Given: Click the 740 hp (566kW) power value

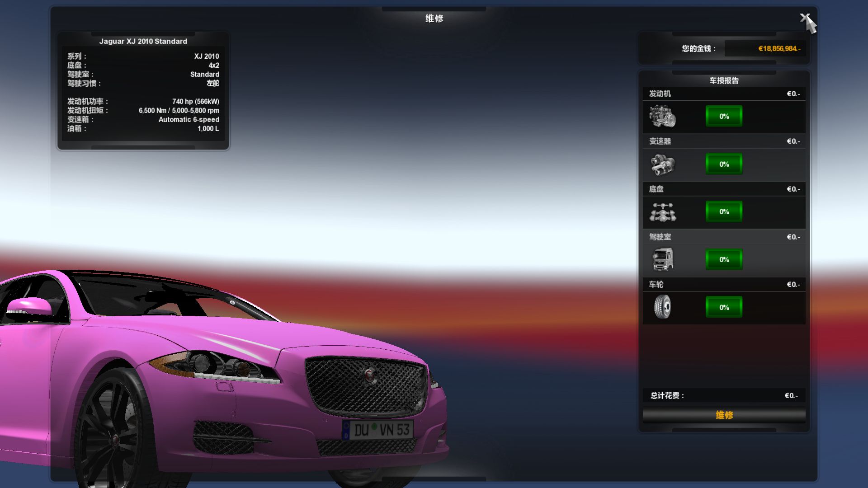Looking at the screenshot, I should tap(196, 102).
